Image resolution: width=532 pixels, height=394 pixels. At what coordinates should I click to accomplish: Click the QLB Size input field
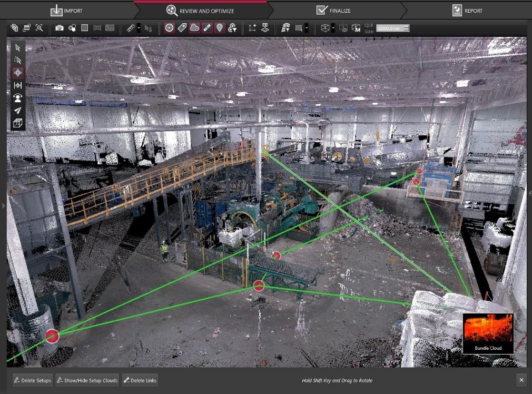(x=390, y=28)
